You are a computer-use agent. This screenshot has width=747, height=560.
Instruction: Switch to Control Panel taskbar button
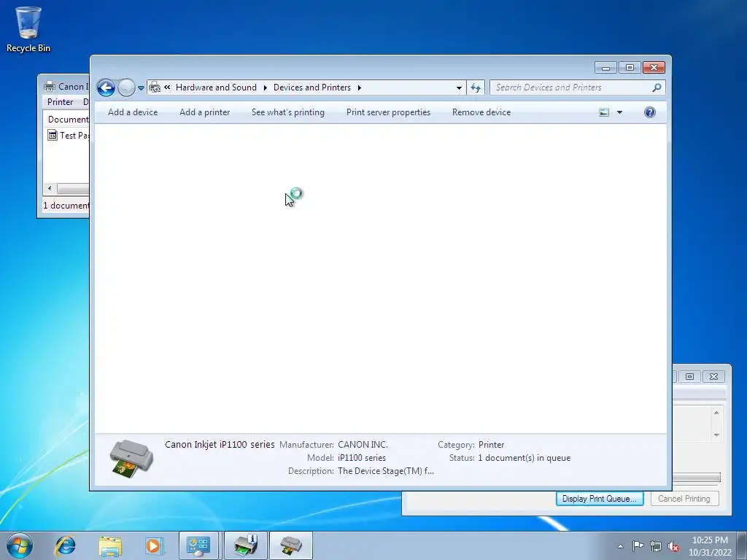198,545
